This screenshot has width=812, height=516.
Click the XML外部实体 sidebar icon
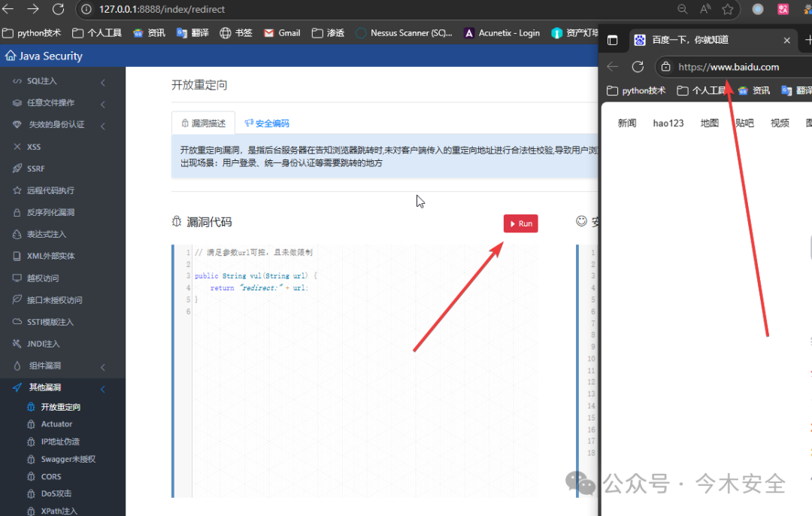click(x=17, y=256)
